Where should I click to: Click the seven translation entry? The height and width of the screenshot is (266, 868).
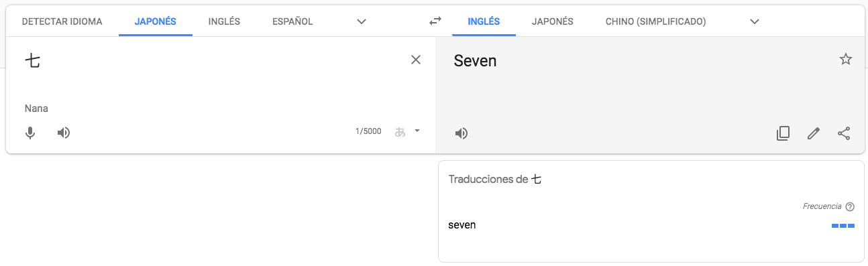click(462, 225)
